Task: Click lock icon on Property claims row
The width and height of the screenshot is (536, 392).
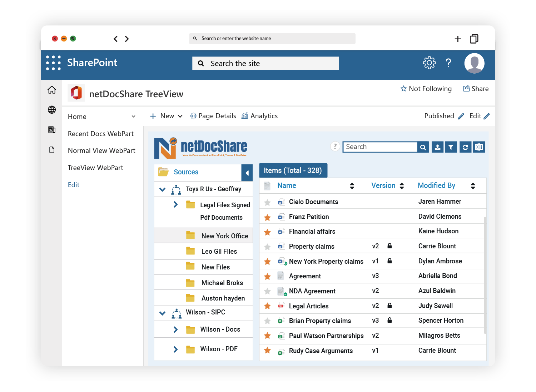Action: click(389, 246)
